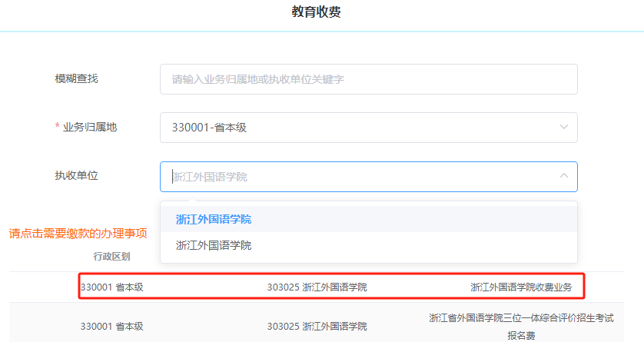Image resolution: width=644 pixels, height=342 pixels.
Task: Open 浙江外国语学院收费业务 in the red-outlined row
Action: coord(521,287)
